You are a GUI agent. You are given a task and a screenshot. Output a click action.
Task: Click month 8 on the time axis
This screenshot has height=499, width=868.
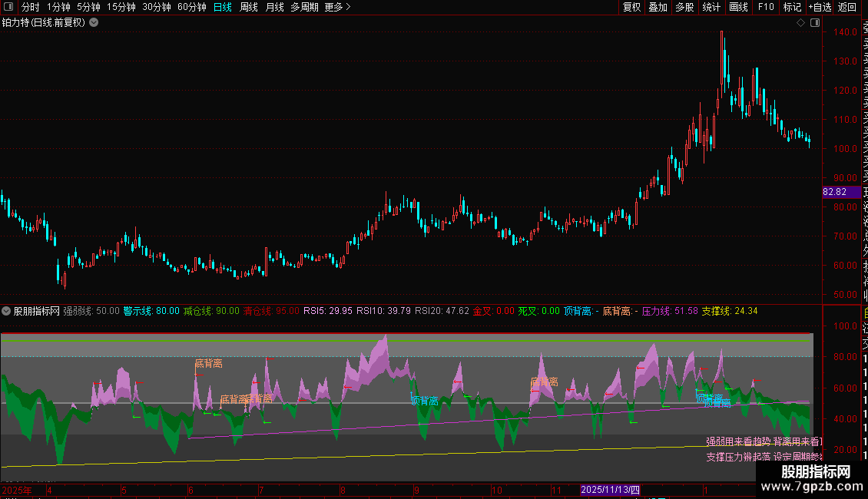pyautogui.click(x=343, y=490)
